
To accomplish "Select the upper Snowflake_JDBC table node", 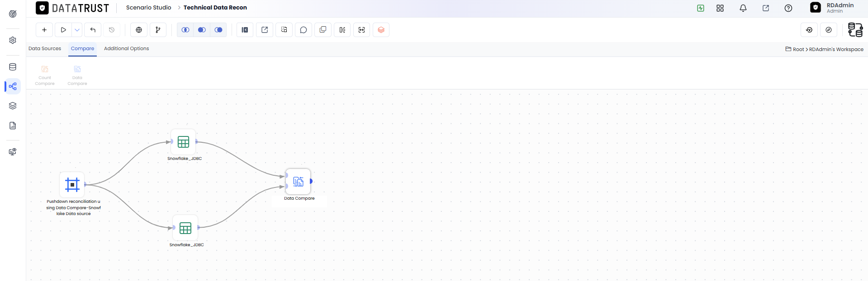I will point(183,142).
